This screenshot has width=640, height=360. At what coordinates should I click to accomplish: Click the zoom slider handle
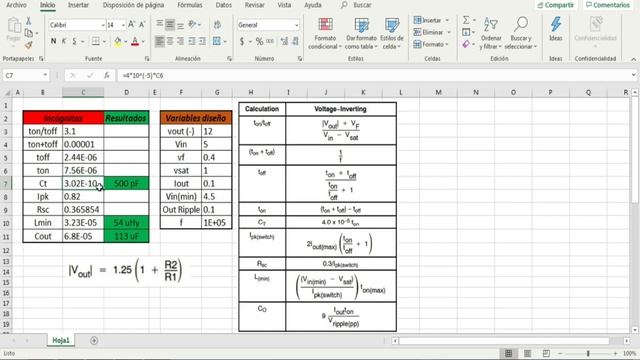(588, 353)
